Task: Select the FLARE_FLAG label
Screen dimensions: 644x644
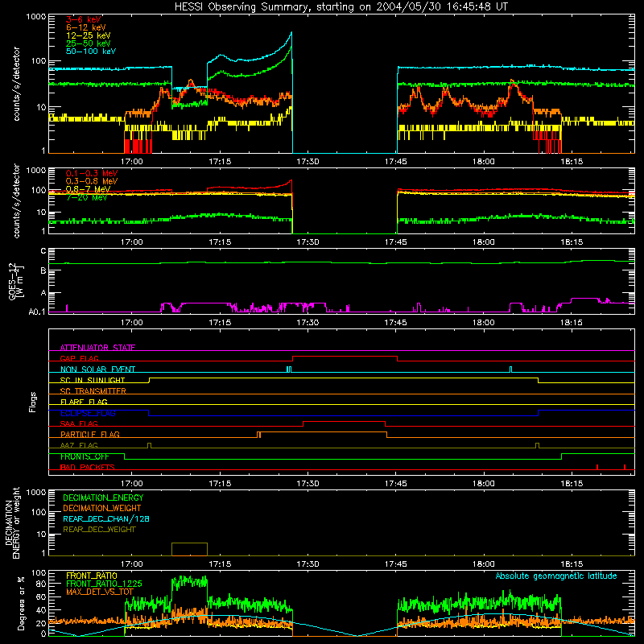Action: click(84, 402)
